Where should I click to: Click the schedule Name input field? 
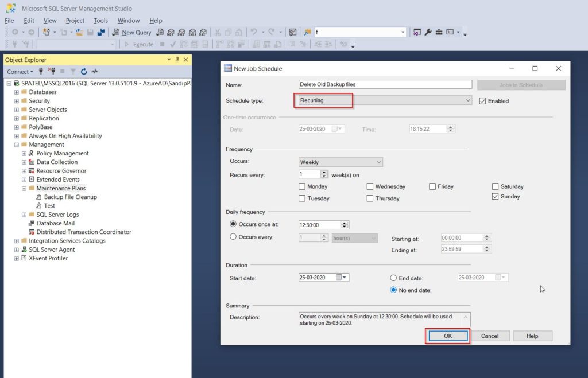(385, 84)
